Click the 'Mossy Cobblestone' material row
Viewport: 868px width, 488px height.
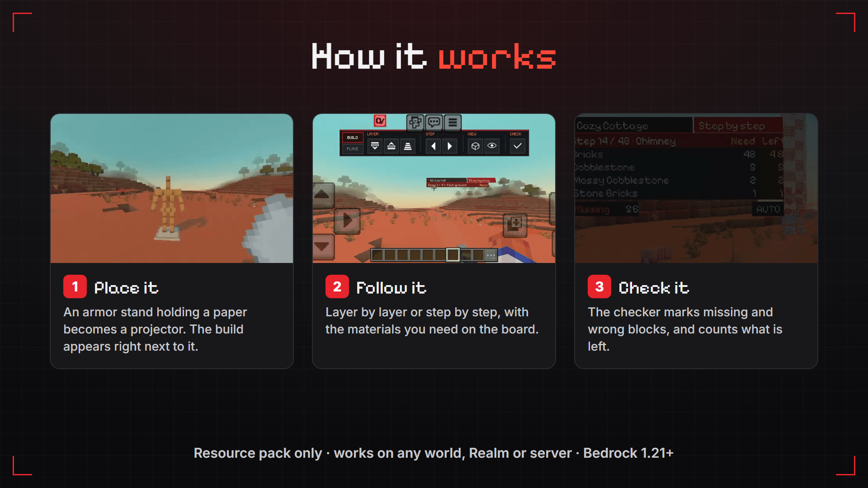679,180
